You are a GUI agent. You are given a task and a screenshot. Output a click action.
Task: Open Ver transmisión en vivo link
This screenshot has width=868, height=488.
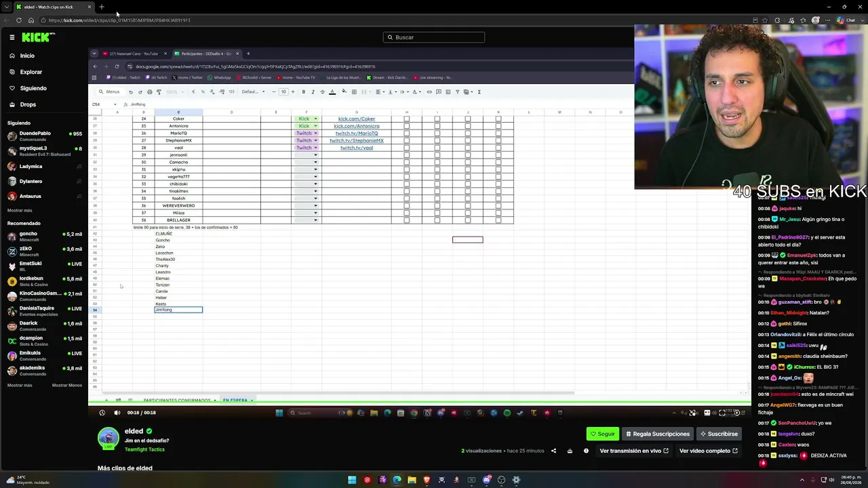634,451
